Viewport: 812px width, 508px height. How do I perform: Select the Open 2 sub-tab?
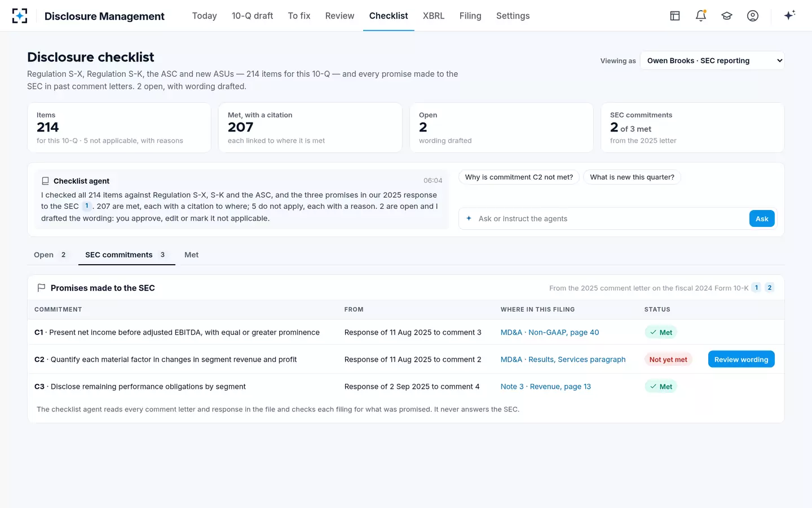[50, 255]
